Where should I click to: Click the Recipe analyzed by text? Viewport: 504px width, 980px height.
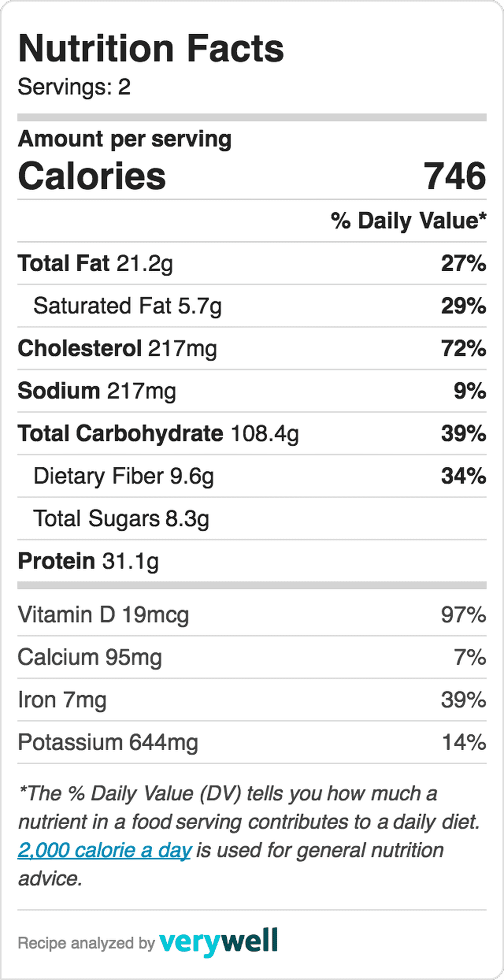86,943
